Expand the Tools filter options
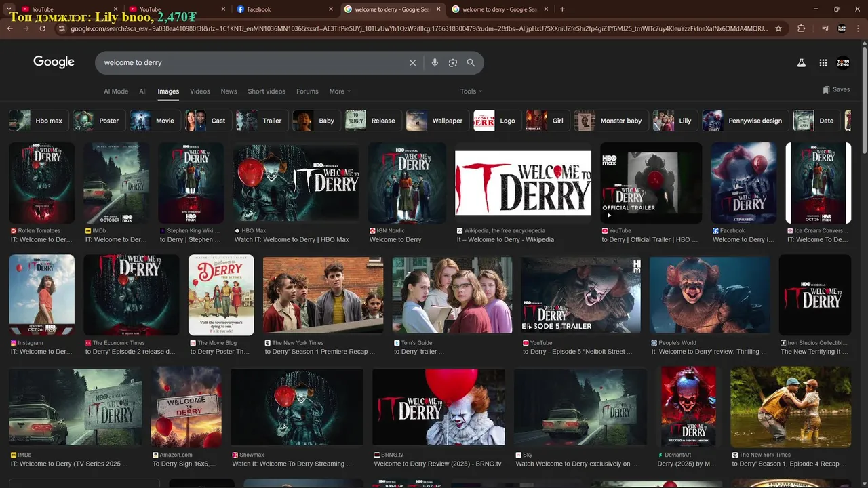This screenshot has width=868, height=488. click(x=471, y=91)
